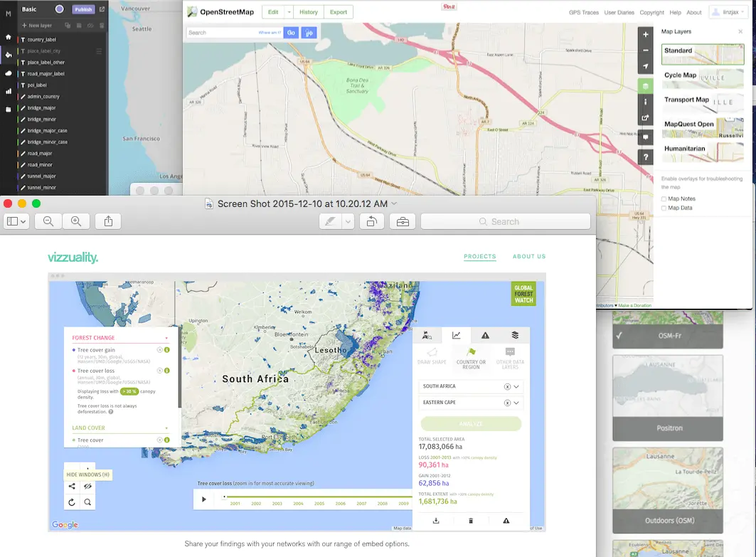Click the Publish button in Mapbox
This screenshot has height=557, width=756.
(83, 9)
